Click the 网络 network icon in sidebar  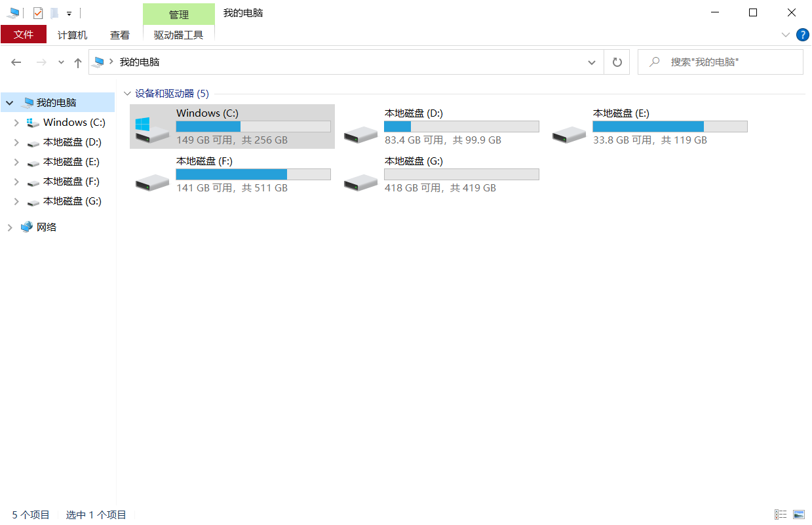tap(27, 227)
